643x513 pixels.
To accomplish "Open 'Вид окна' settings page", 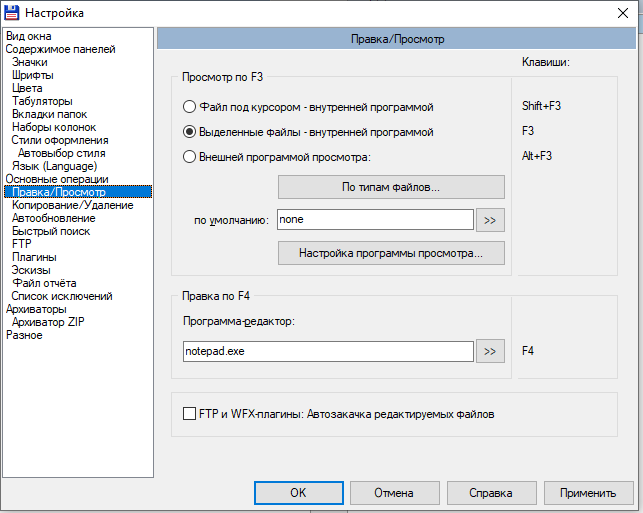I will click(x=29, y=36).
